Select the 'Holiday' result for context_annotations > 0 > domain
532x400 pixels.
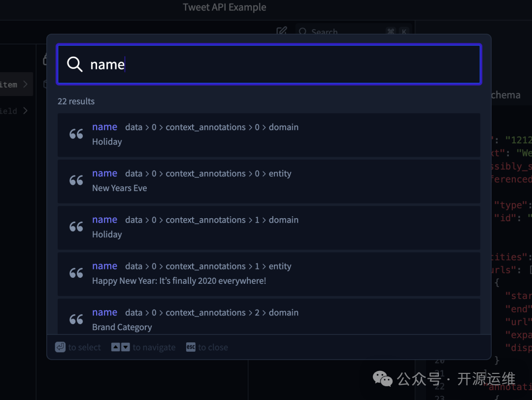point(269,134)
